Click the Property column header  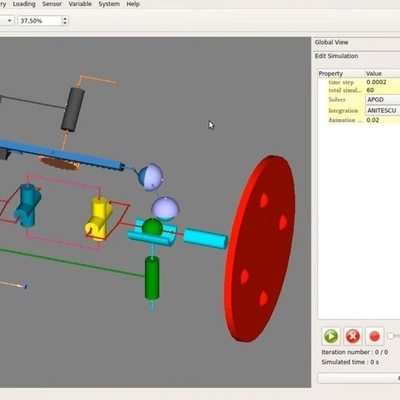341,73
